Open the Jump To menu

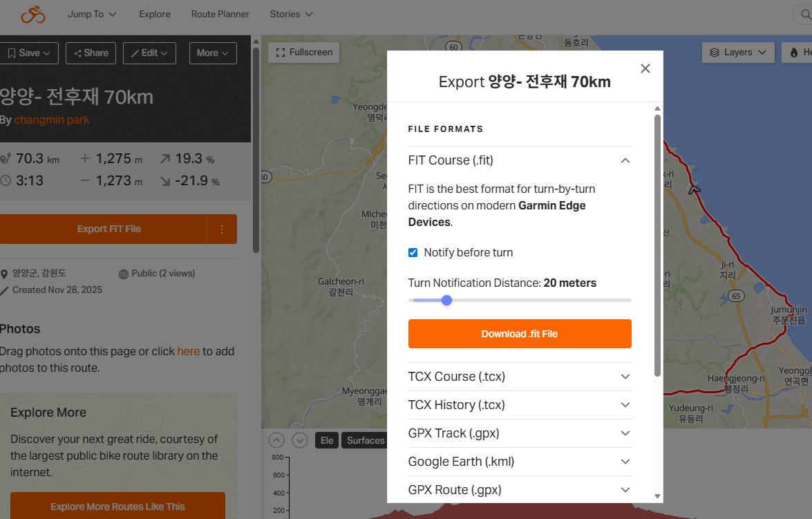click(x=92, y=14)
